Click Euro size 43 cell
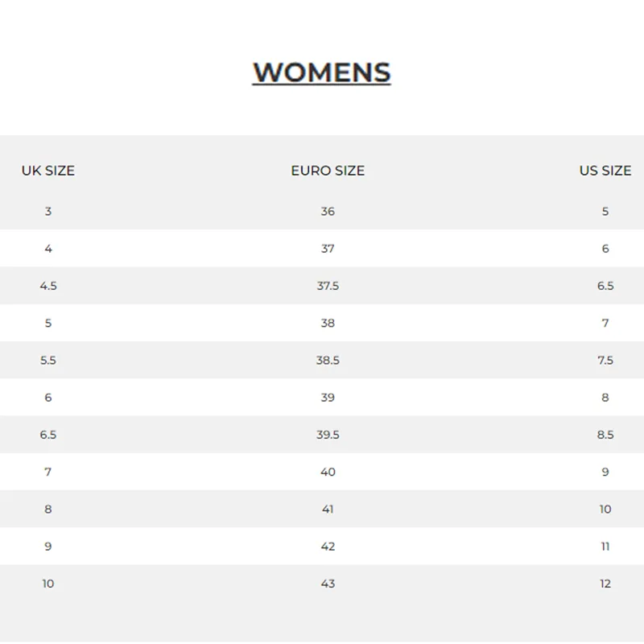This screenshot has height=644, width=644. [x=328, y=584]
